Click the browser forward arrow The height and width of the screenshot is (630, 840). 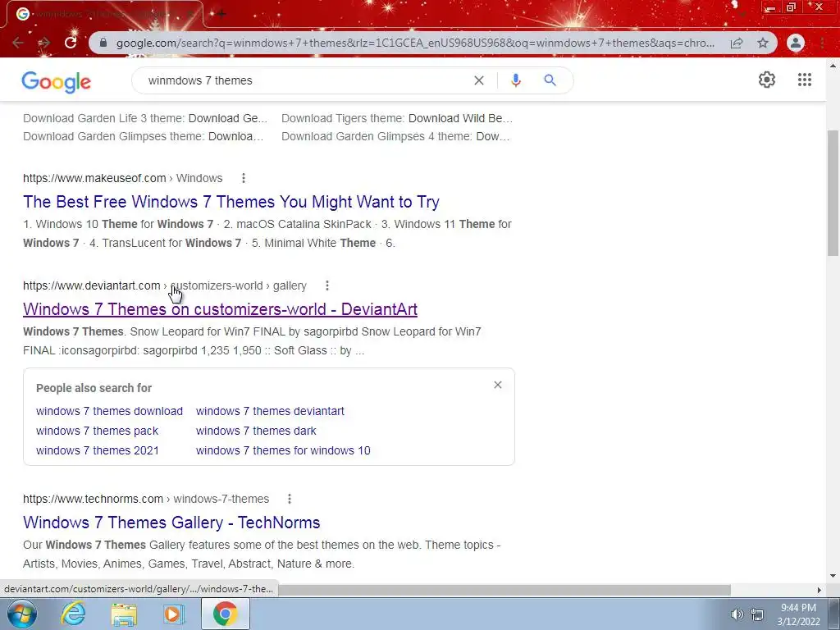tap(44, 43)
